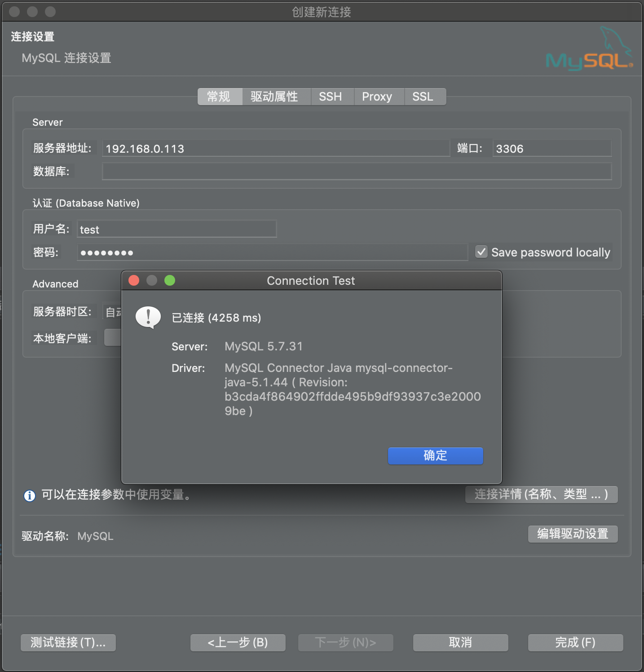The image size is (644, 672).
Task: Open the SSH tab
Action: pyautogui.click(x=333, y=97)
